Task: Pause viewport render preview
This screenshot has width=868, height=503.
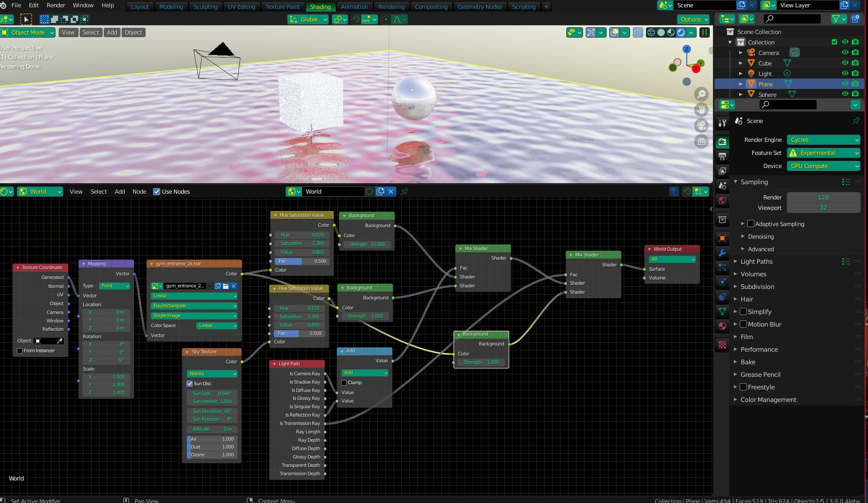Action: coord(705,32)
